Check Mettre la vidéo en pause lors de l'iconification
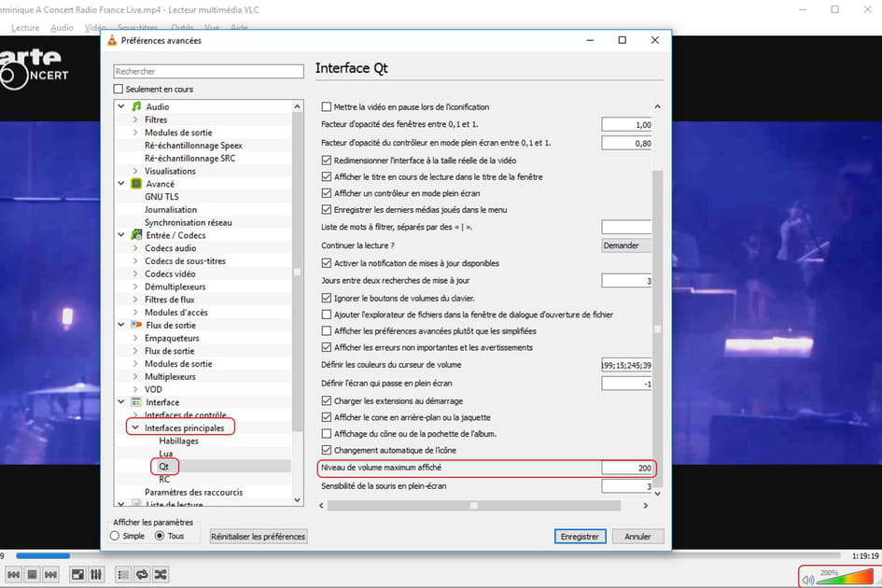The height and width of the screenshot is (588, 882). point(327,107)
